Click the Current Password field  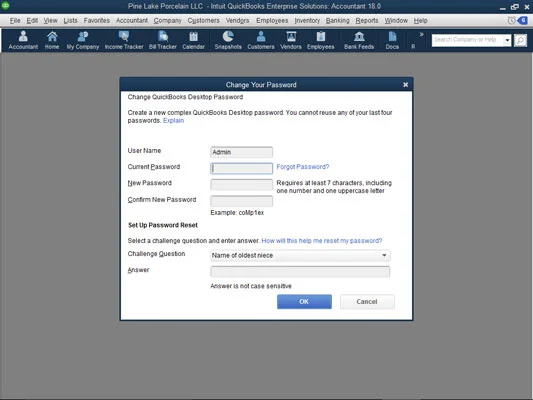241,168
